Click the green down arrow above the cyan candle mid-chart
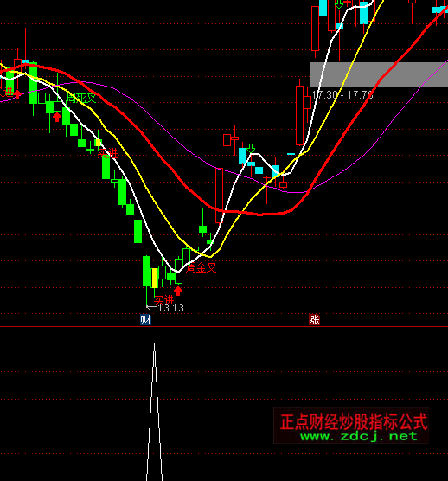 click(x=251, y=149)
